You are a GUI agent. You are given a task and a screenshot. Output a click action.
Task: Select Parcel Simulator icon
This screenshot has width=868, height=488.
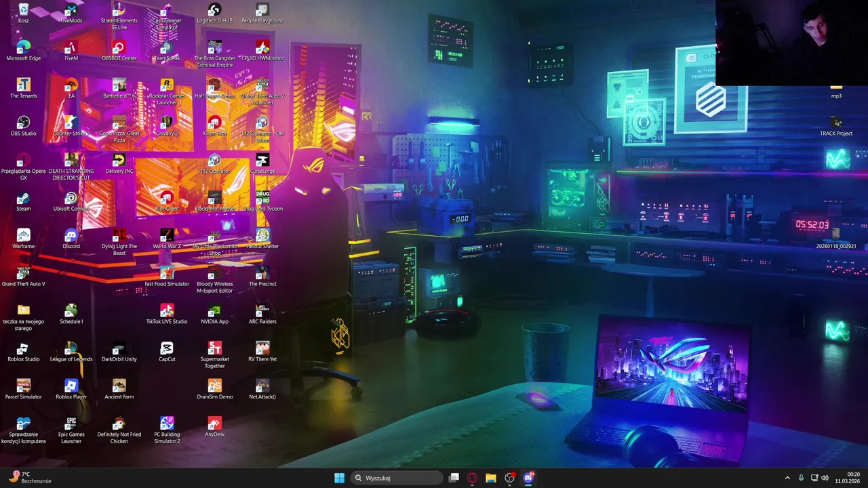[x=24, y=389]
